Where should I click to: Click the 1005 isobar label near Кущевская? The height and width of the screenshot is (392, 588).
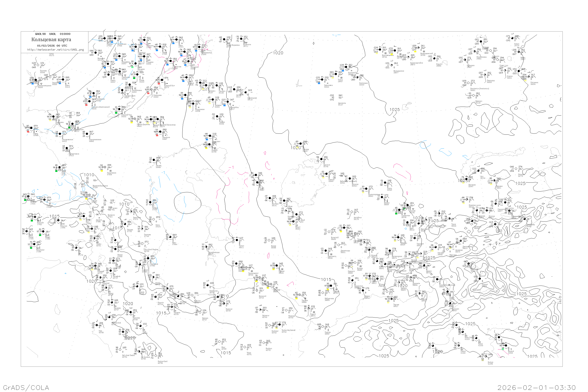[x=71, y=130]
